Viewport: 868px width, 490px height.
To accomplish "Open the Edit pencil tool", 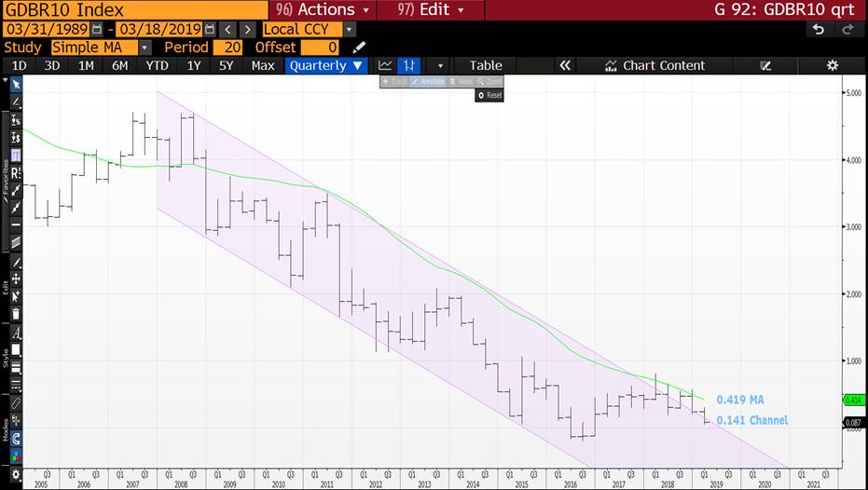I will tap(16, 262).
